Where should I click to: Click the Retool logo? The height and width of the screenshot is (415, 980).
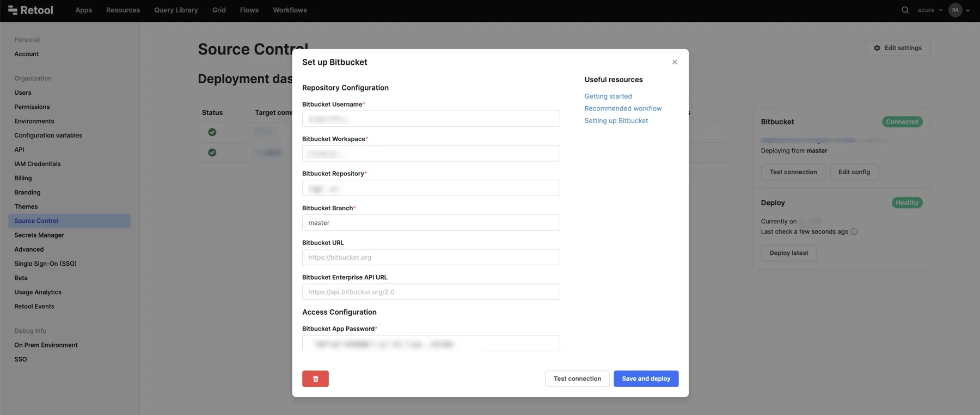tap(30, 10)
